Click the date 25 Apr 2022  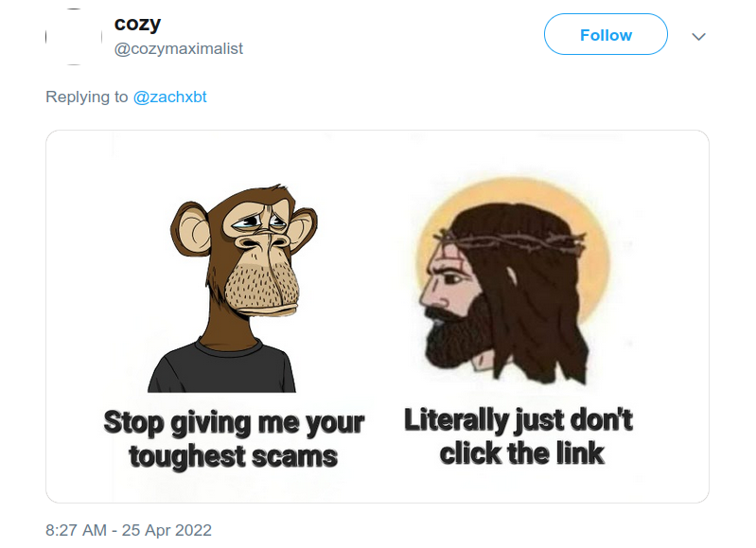coord(167,530)
